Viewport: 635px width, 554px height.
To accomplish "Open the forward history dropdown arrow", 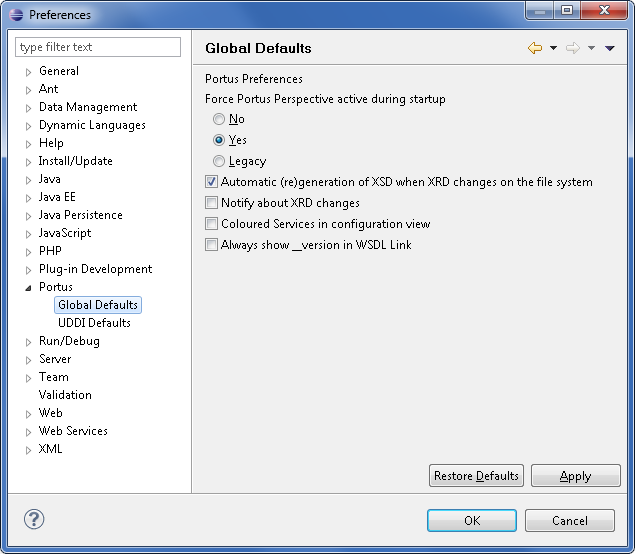I will point(591,48).
